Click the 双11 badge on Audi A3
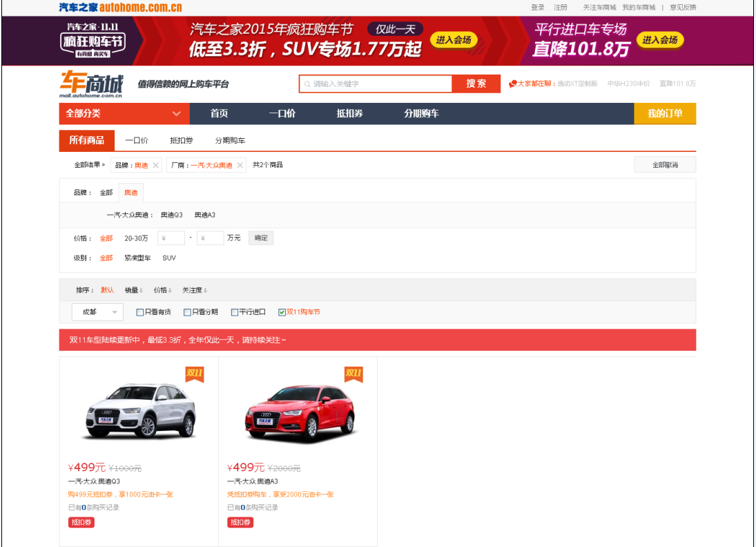 click(x=353, y=374)
